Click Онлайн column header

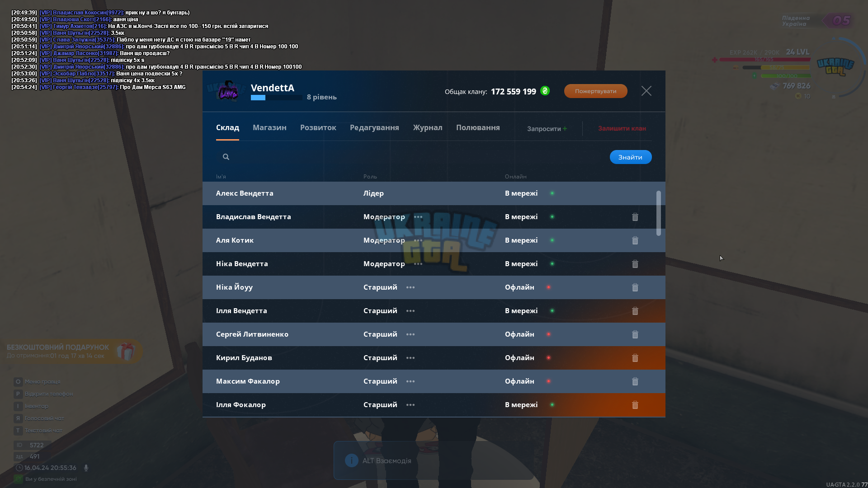click(x=516, y=177)
